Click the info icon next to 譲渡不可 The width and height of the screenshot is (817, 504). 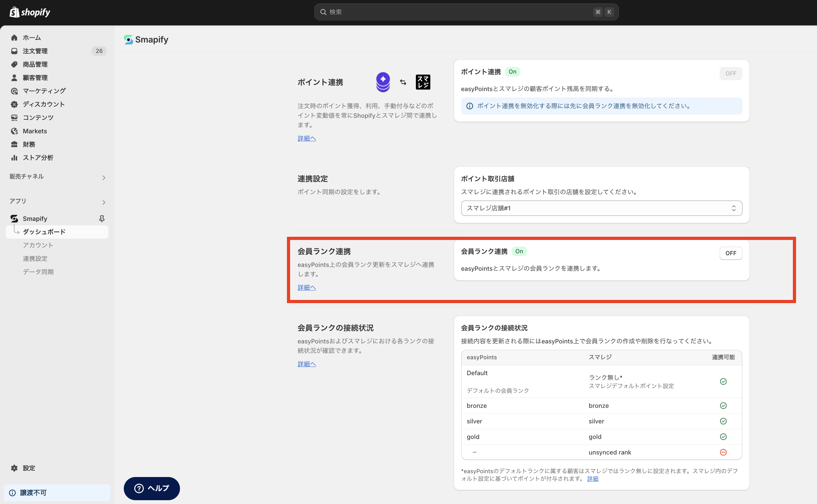coord(12,493)
